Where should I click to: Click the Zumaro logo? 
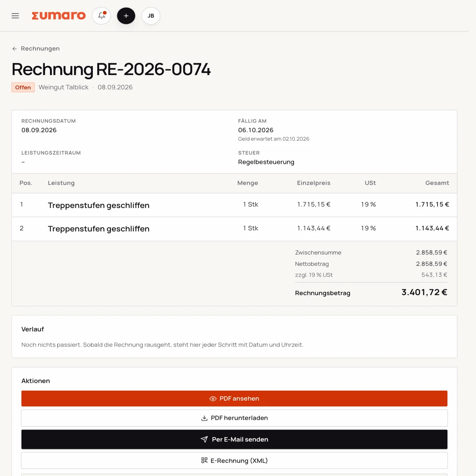point(59,15)
